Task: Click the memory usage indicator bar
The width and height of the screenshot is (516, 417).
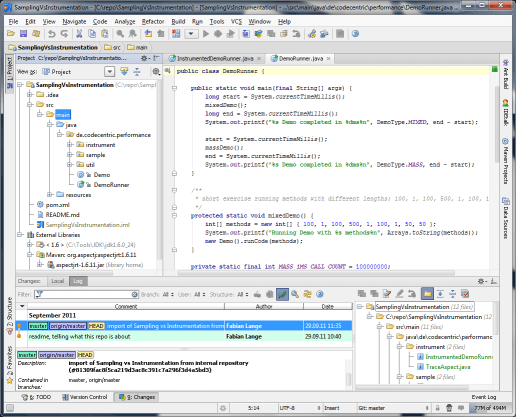Action: (x=490, y=408)
